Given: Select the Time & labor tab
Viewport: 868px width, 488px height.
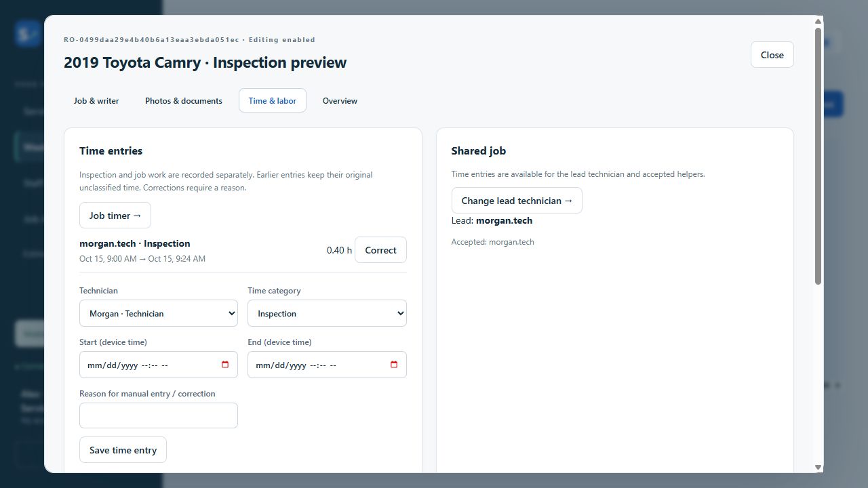Looking at the screenshot, I should (273, 100).
